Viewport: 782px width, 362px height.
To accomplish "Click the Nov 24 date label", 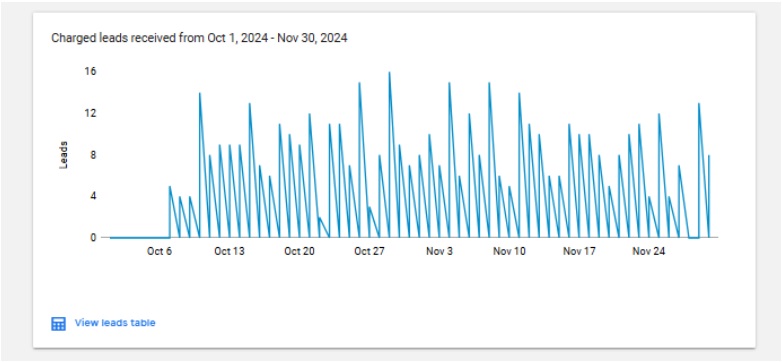I will [x=649, y=251].
